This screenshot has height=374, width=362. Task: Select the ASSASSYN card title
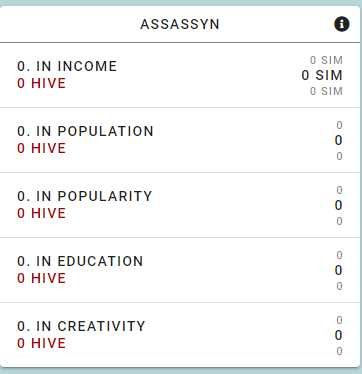click(x=180, y=24)
